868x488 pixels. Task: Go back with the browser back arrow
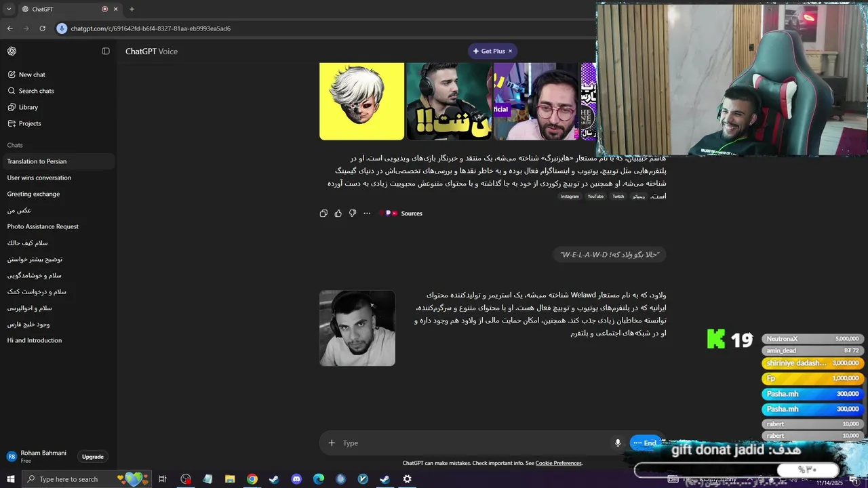click(9, 28)
